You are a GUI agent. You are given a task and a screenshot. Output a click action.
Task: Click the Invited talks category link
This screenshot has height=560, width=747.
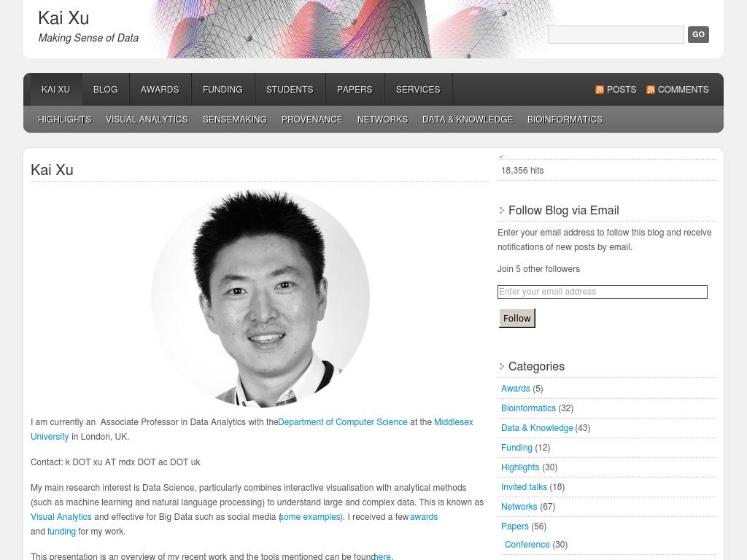pyautogui.click(x=524, y=487)
